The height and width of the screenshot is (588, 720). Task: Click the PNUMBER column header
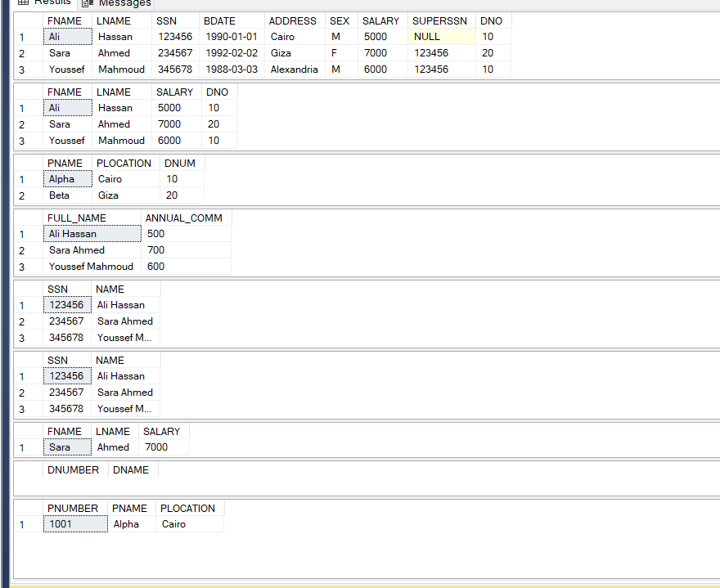pyautogui.click(x=73, y=508)
